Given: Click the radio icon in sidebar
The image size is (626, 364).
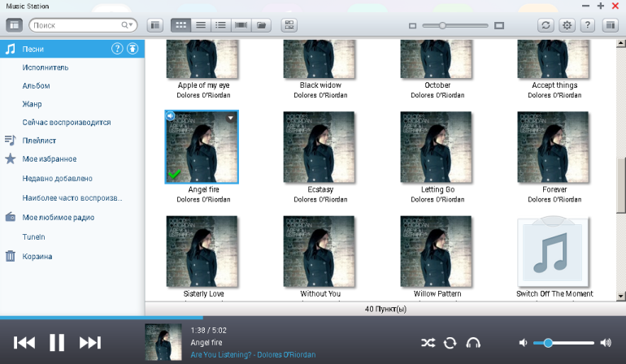Looking at the screenshot, I should [x=11, y=217].
